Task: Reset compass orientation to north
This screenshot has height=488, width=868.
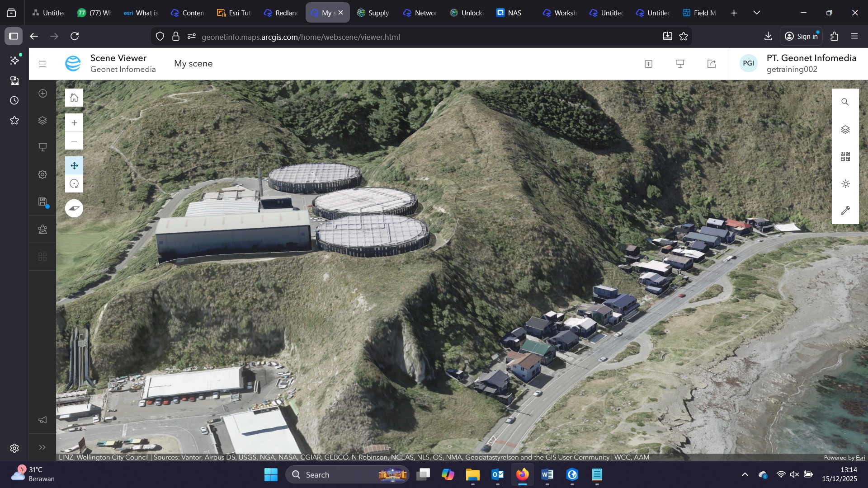Action: click(x=74, y=208)
